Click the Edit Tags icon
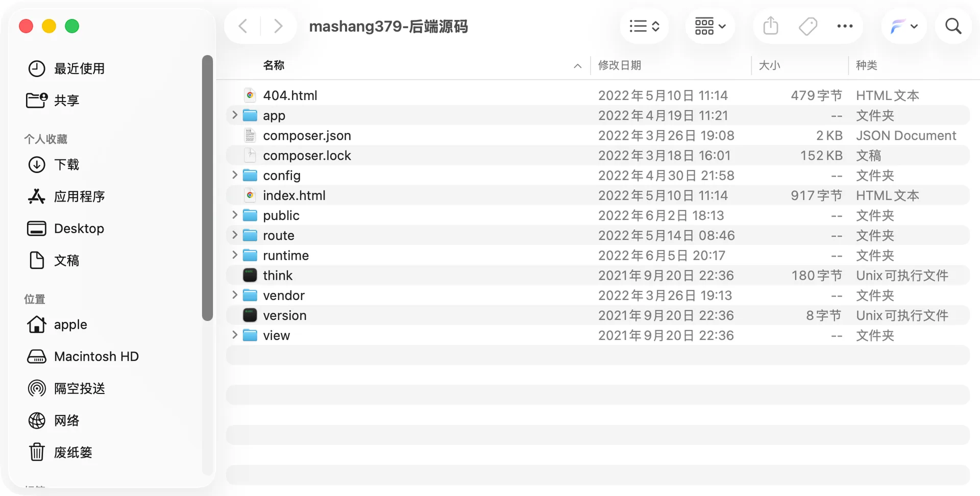Image resolution: width=980 pixels, height=496 pixels. click(x=808, y=26)
